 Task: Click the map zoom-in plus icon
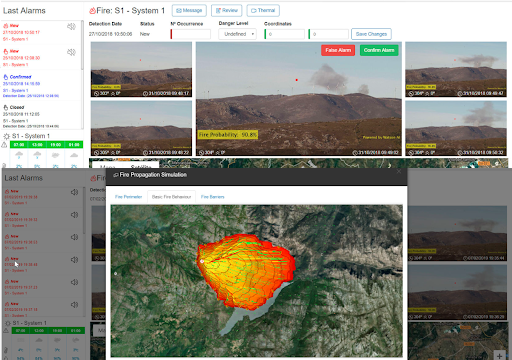[499, 356]
